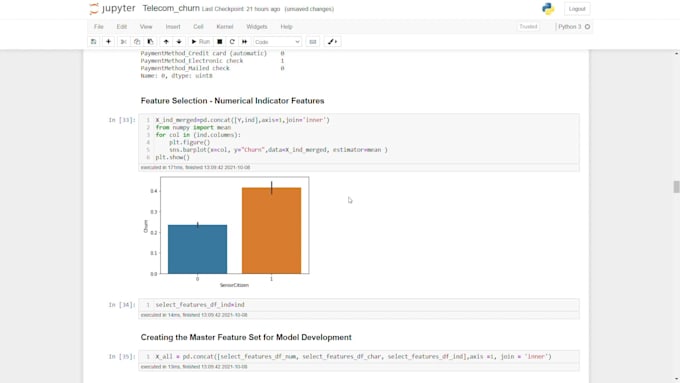
Task: Click the plt.show() code line
Action: point(173,157)
